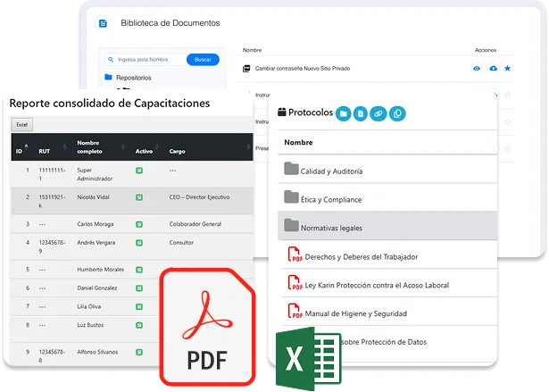Click the large PDF file icon
The height and width of the screenshot is (392, 549).
point(208,327)
